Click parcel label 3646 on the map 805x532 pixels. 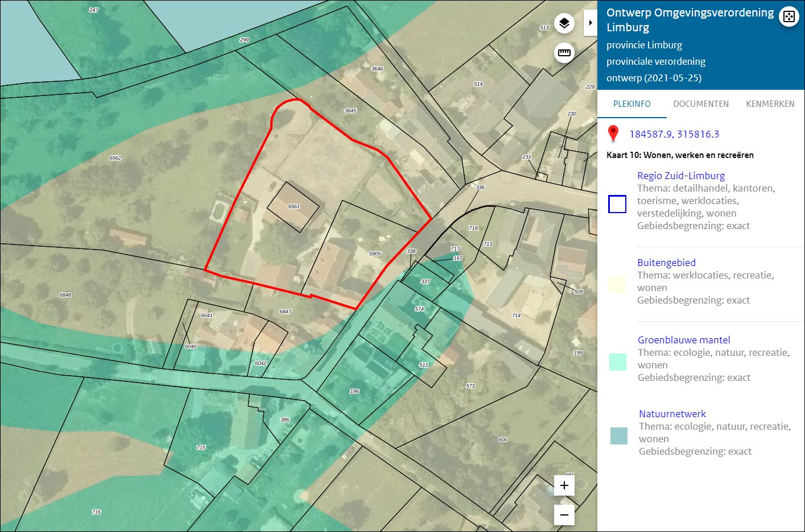(377, 69)
